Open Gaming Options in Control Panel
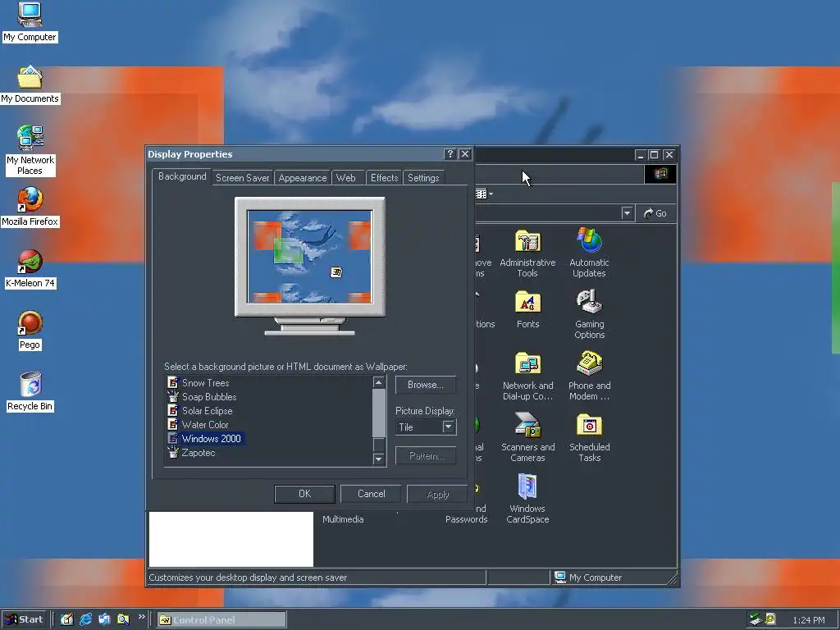Viewport: 840px width, 630px height. (589, 314)
